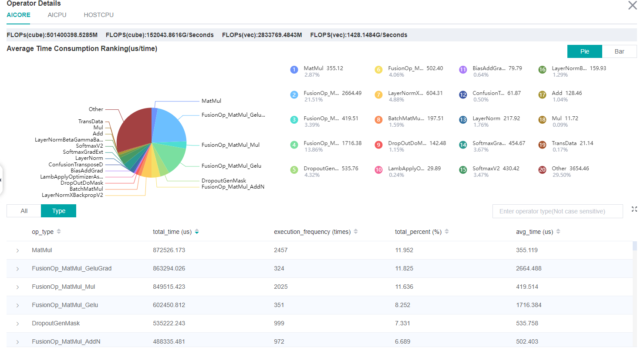Open the HOSTCPU tab
644x358 pixels.
(98, 15)
